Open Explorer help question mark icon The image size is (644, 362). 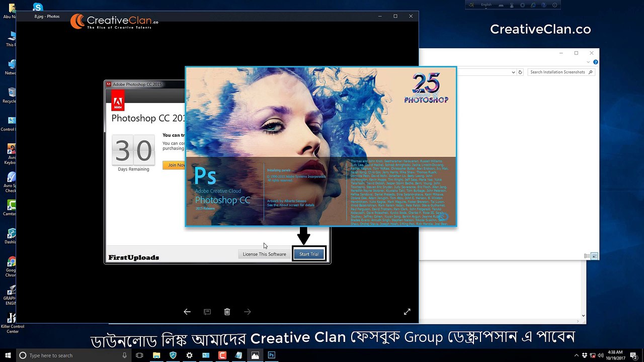[x=596, y=62]
